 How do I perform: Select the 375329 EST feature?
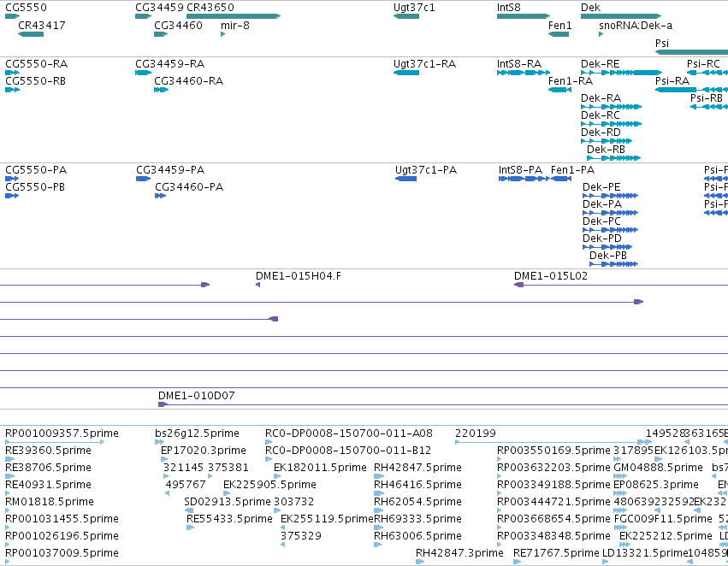point(283,545)
